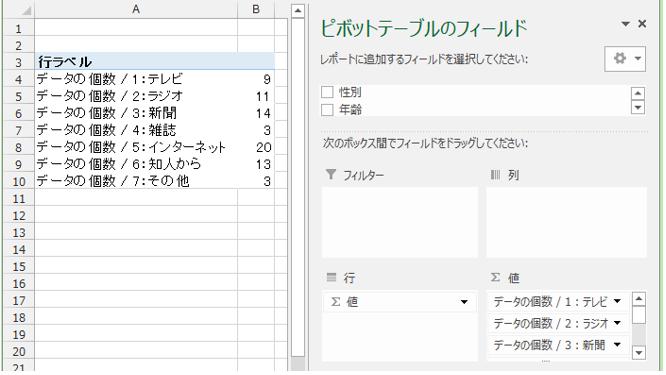Select cell データの個数 / 1:テレビ
The height and width of the screenshot is (375, 666).
coord(136,79)
